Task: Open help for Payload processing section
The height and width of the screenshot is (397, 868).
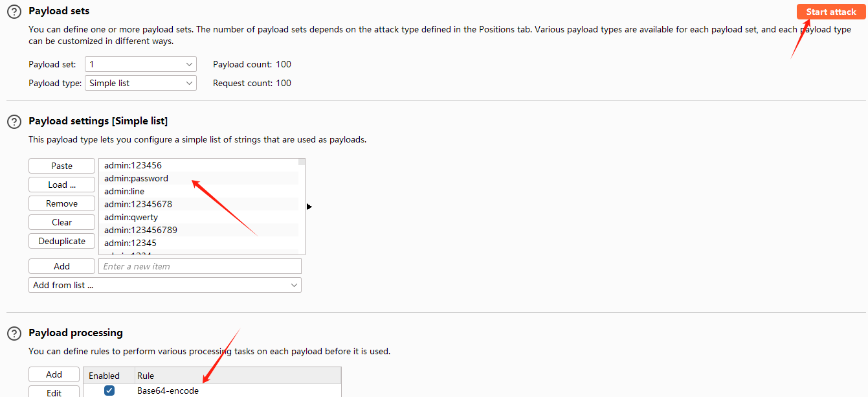Action: 14,334
